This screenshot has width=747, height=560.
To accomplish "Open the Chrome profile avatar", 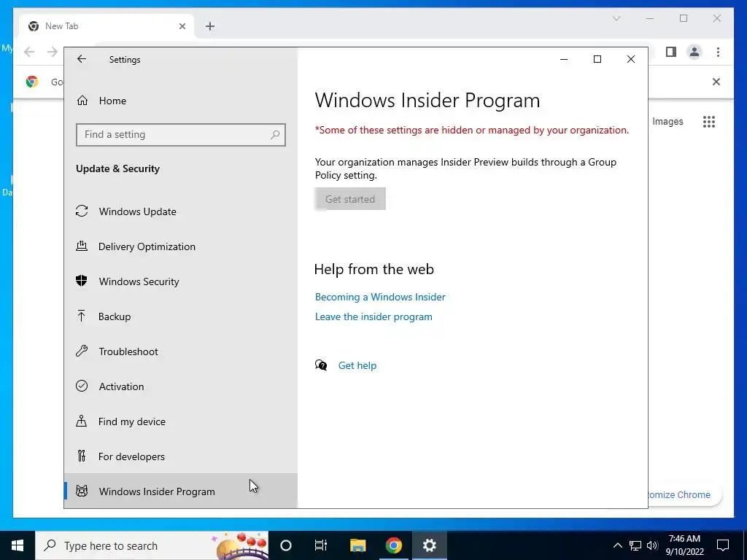I will [694, 52].
